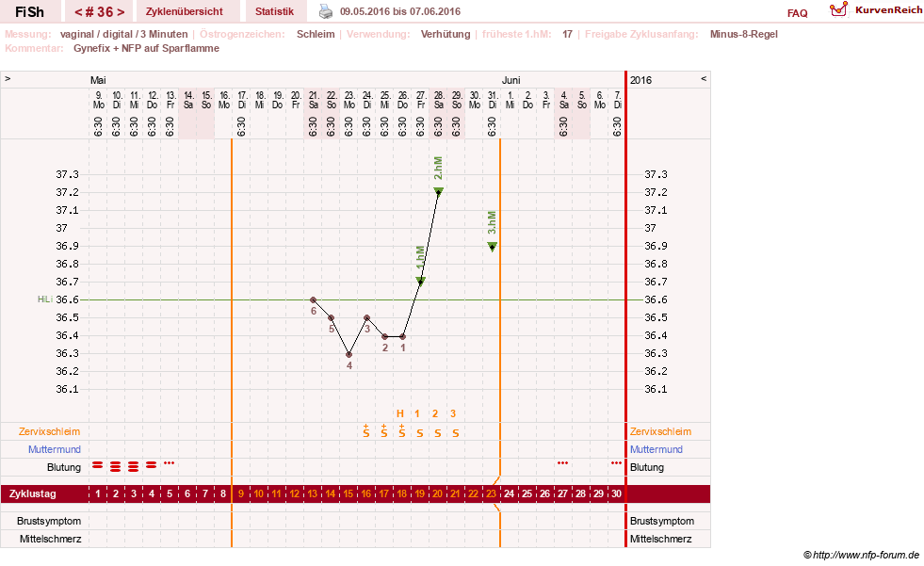The height and width of the screenshot is (566, 924).
Task: Click the spotting dots on cycle day 5
Action: point(170,463)
